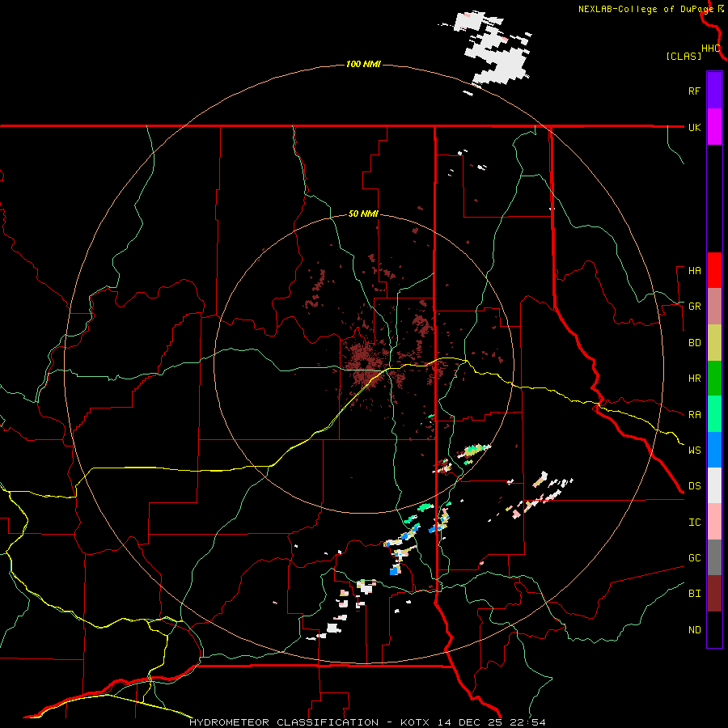Click the '[CLAS]' legend header text

pos(684,56)
